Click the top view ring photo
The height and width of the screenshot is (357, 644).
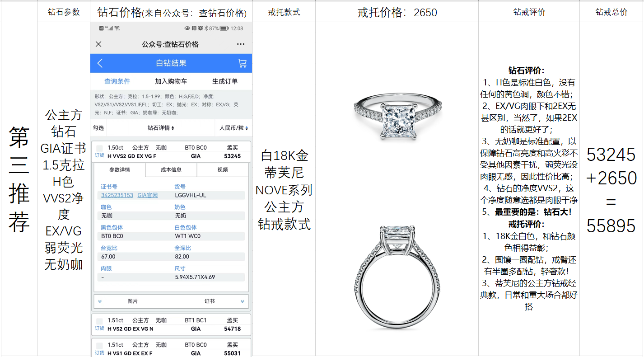[x=397, y=116]
